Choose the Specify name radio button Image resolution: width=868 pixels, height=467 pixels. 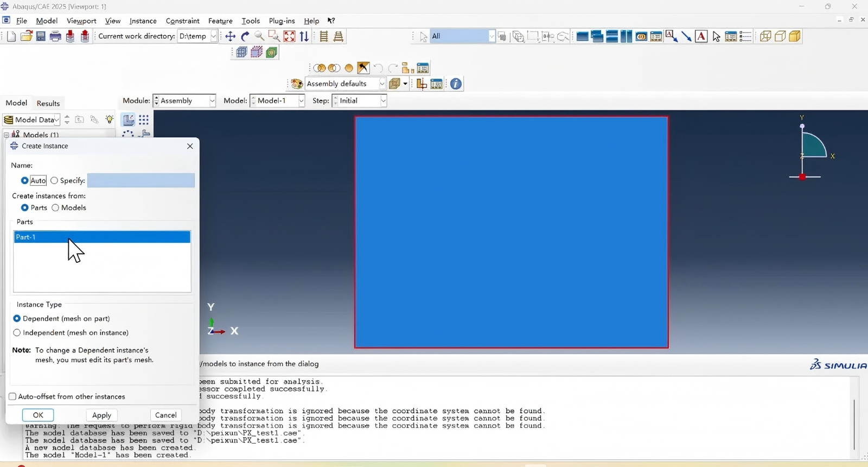pyautogui.click(x=54, y=181)
